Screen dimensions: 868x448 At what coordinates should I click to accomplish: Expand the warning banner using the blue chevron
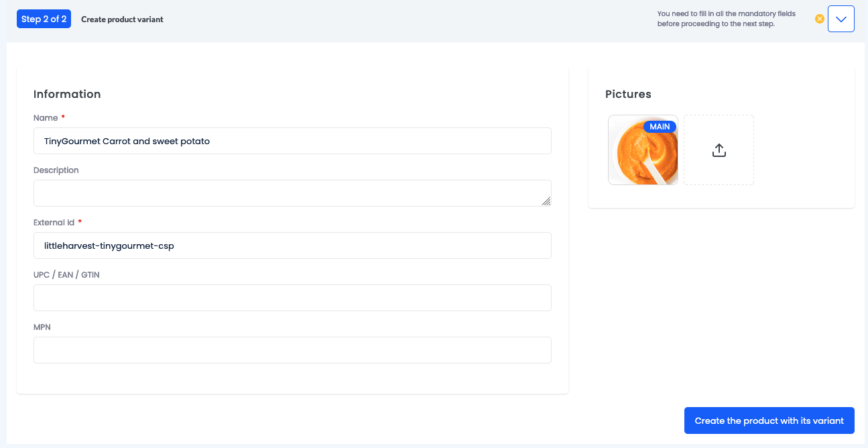pos(841,19)
